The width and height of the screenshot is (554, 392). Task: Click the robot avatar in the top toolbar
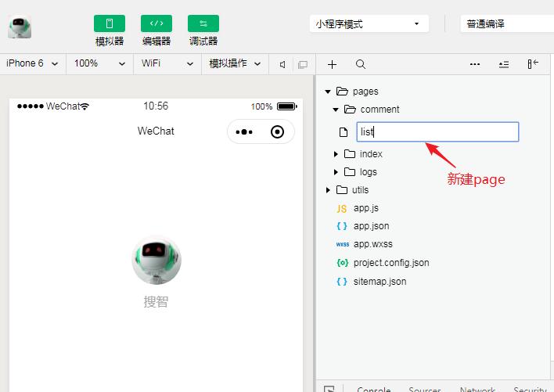coord(20,27)
